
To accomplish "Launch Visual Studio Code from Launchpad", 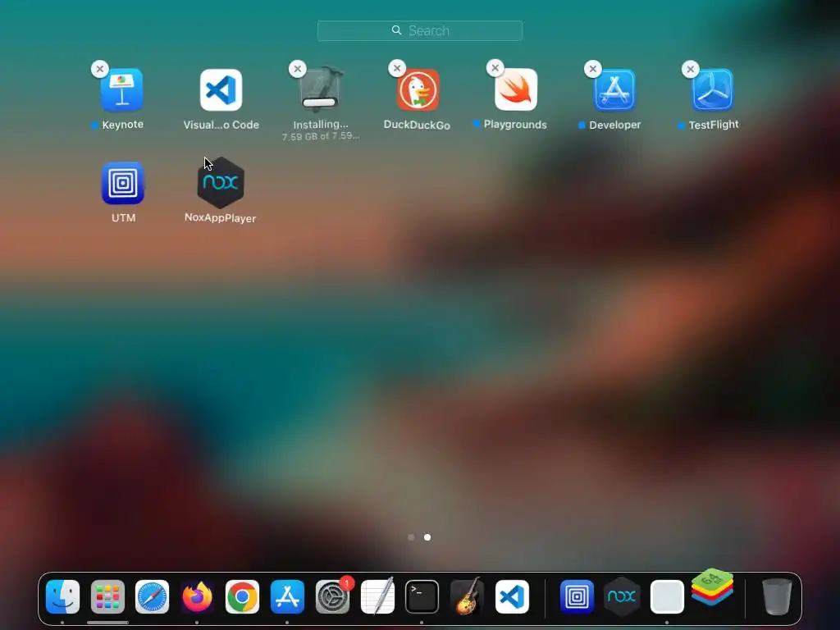I will (x=221, y=90).
